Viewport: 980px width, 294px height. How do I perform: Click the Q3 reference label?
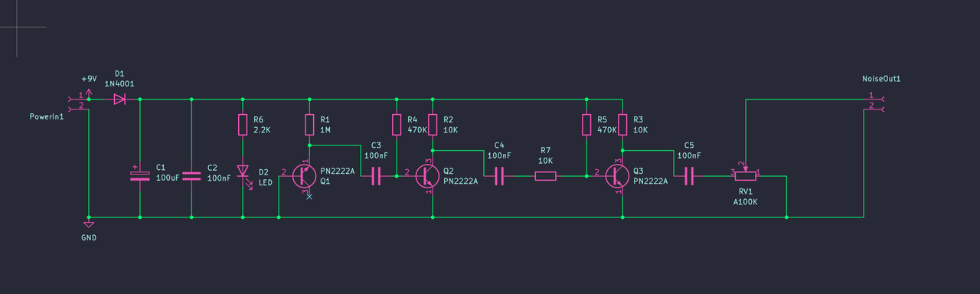click(639, 171)
